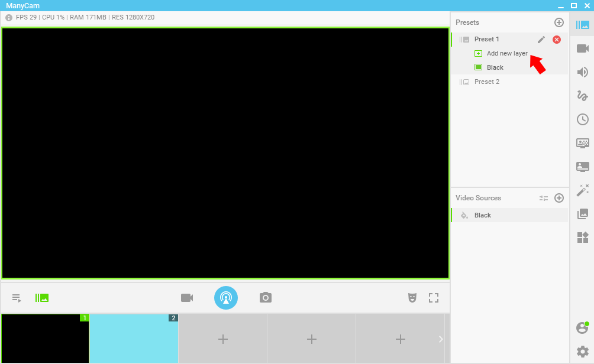
Task: Open the Gallery images sidebar tab
Action: point(583,214)
